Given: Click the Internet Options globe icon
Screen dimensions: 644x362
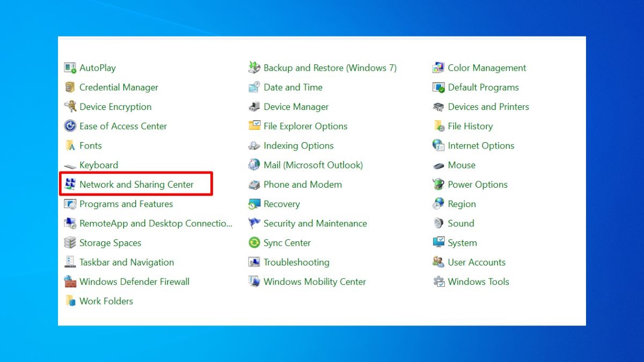Looking at the screenshot, I should pyautogui.click(x=439, y=145).
